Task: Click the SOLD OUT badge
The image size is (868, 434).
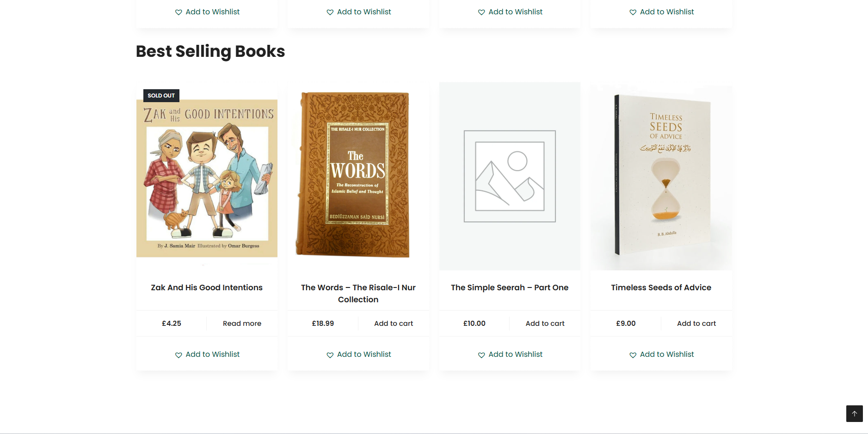Action: (x=161, y=96)
